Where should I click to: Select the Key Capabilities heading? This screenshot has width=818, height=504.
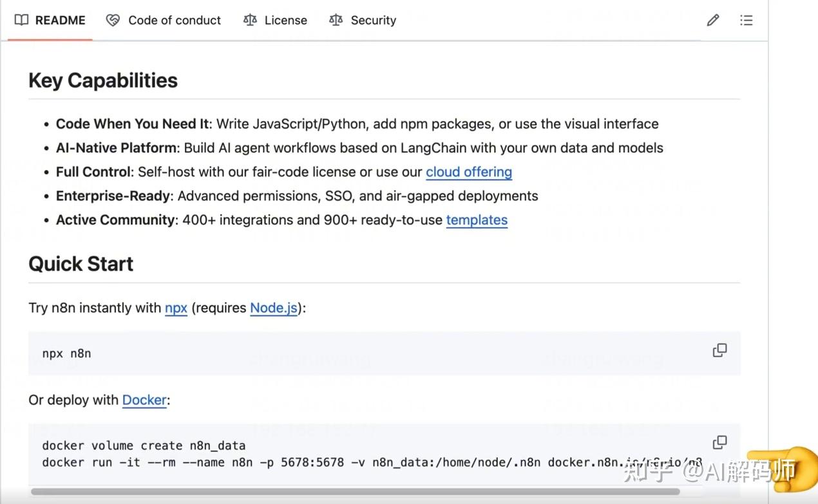coord(102,80)
